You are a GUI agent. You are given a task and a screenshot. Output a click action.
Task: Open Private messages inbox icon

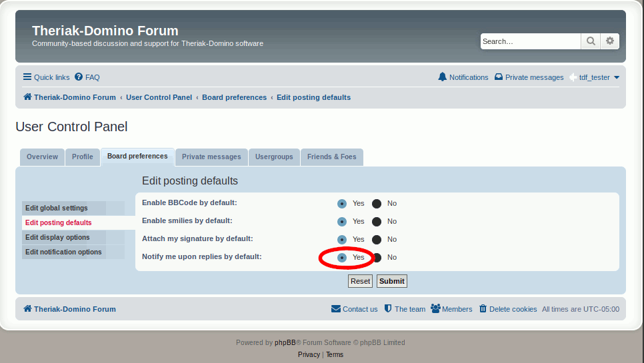499,77
